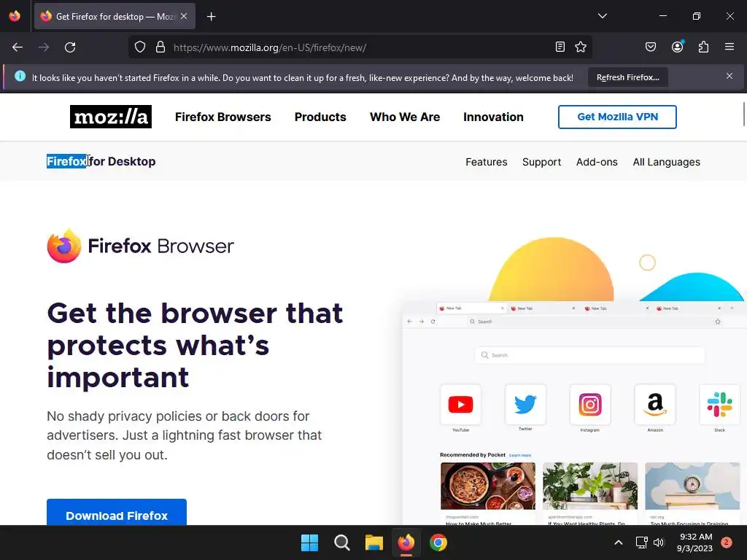Open the All Languages link
The image size is (747, 560).
(667, 162)
